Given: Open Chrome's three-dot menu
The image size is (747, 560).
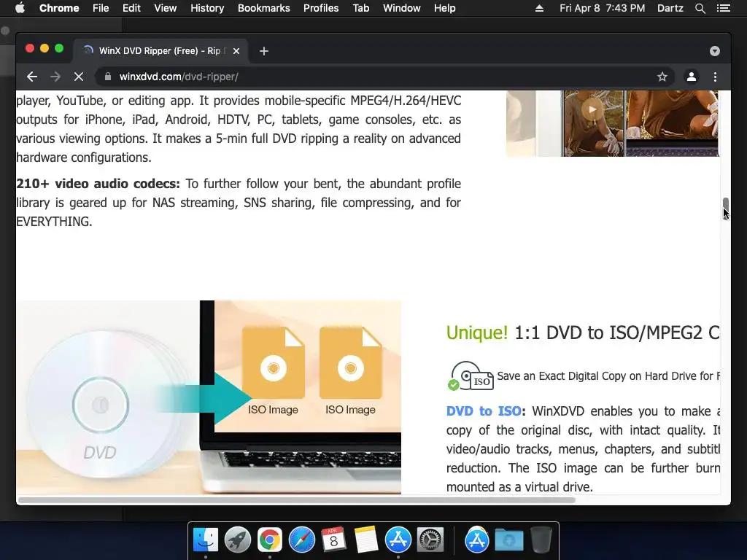Looking at the screenshot, I should pos(715,77).
